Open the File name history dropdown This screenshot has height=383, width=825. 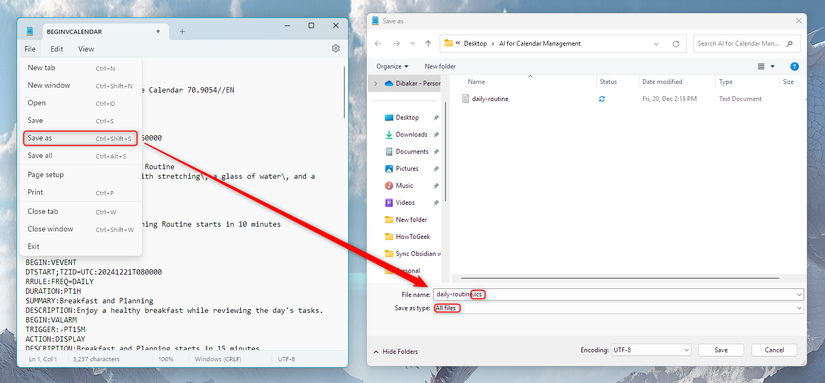(x=799, y=295)
